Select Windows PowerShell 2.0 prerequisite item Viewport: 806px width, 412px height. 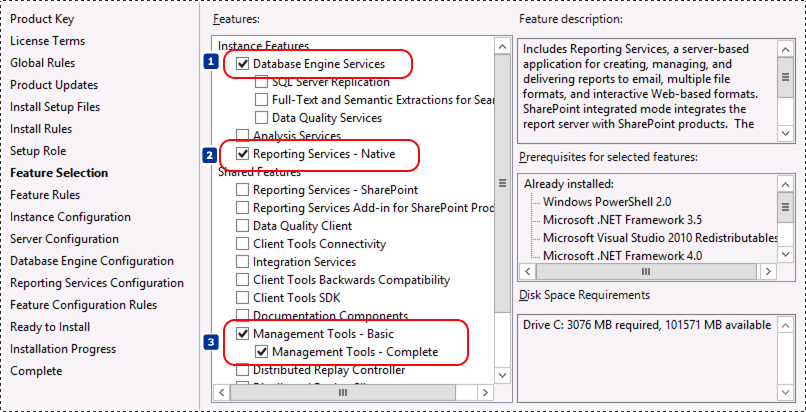[594, 202]
